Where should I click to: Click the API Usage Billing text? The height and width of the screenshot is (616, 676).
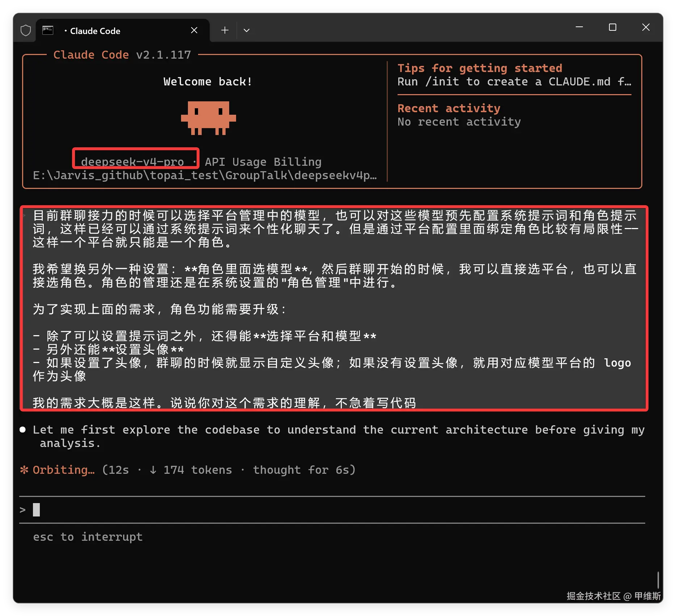click(x=263, y=162)
